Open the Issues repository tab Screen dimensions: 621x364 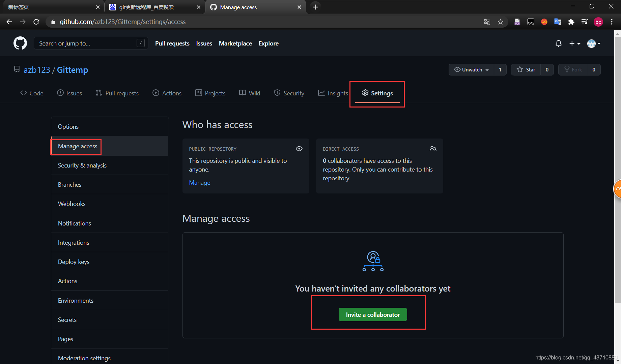point(69,93)
